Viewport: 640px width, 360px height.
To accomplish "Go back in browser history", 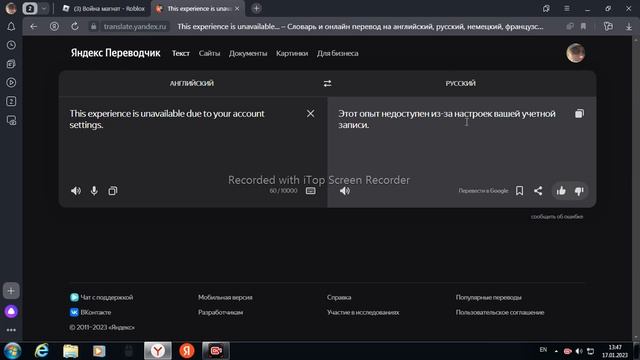I will pyautogui.click(x=33, y=27).
